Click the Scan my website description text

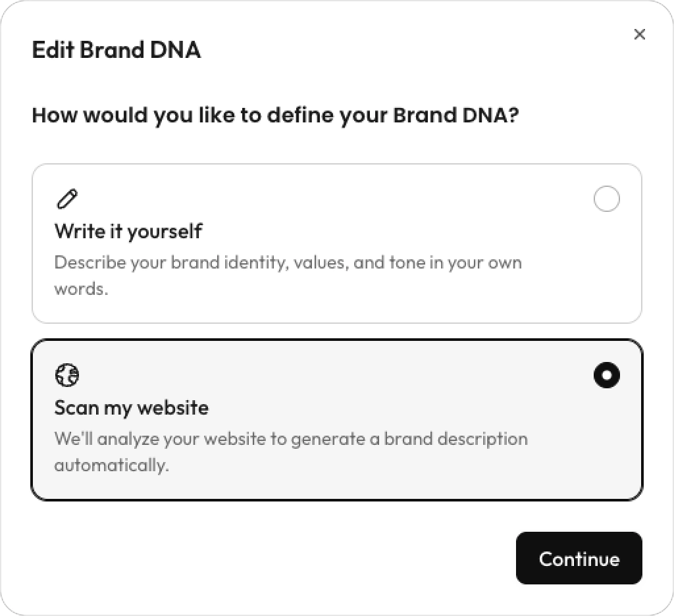tap(290, 451)
